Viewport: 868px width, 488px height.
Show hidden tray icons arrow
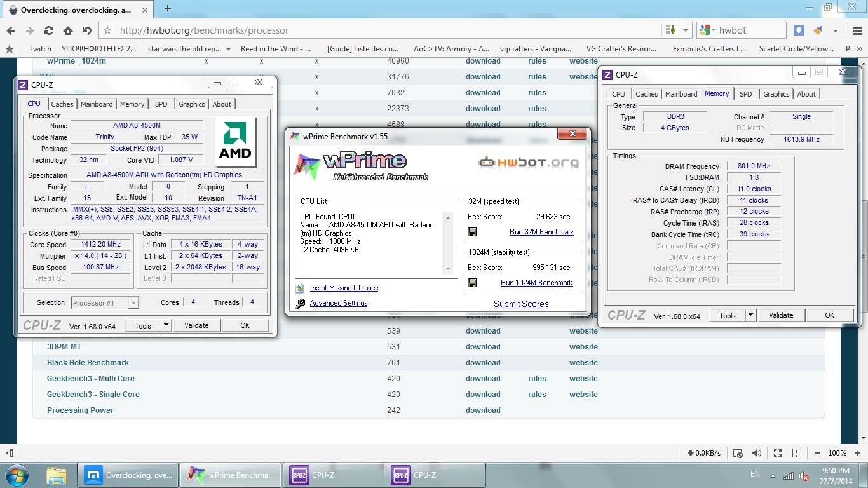pyautogui.click(x=773, y=475)
